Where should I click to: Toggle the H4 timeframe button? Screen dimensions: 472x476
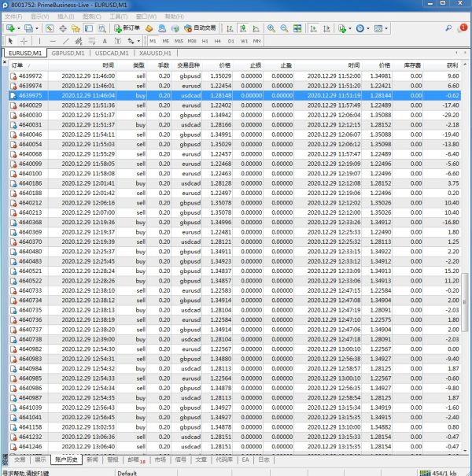pyautogui.click(x=217, y=40)
